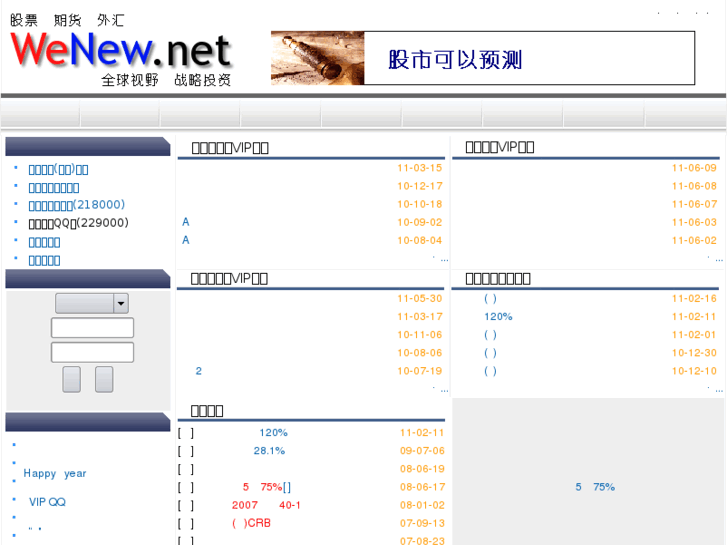Open the article link A dated 10-08-04
Screen dimensions: 727x545
pos(185,240)
